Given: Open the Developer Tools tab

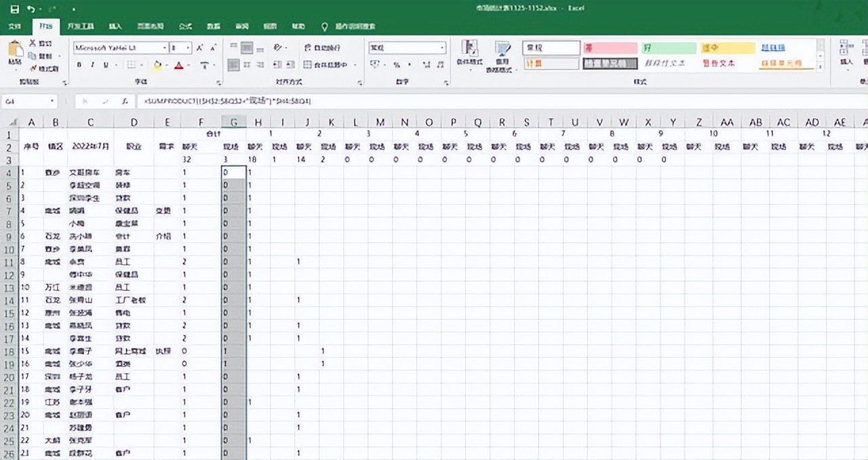Looking at the screenshot, I should pyautogui.click(x=81, y=26).
